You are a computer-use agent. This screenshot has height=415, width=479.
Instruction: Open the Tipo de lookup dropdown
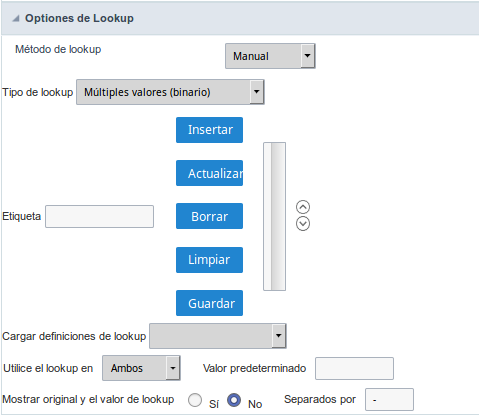point(170,92)
